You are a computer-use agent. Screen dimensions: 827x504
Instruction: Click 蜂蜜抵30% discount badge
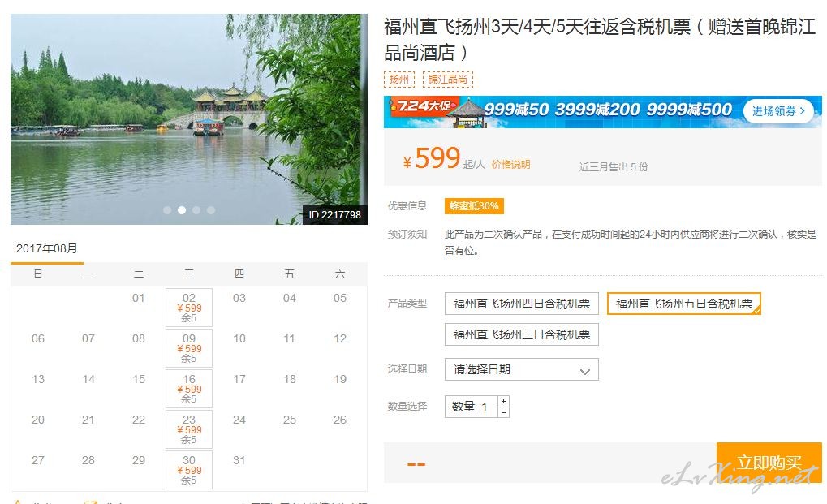474,206
